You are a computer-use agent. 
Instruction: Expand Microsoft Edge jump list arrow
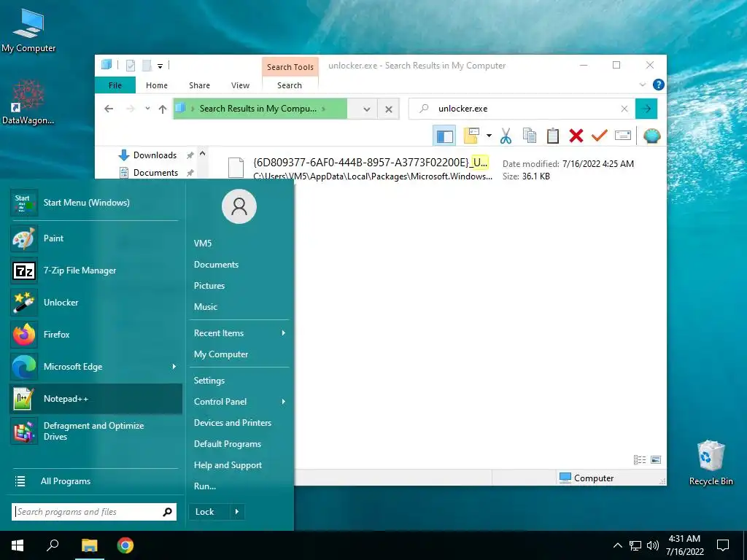(174, 367)
